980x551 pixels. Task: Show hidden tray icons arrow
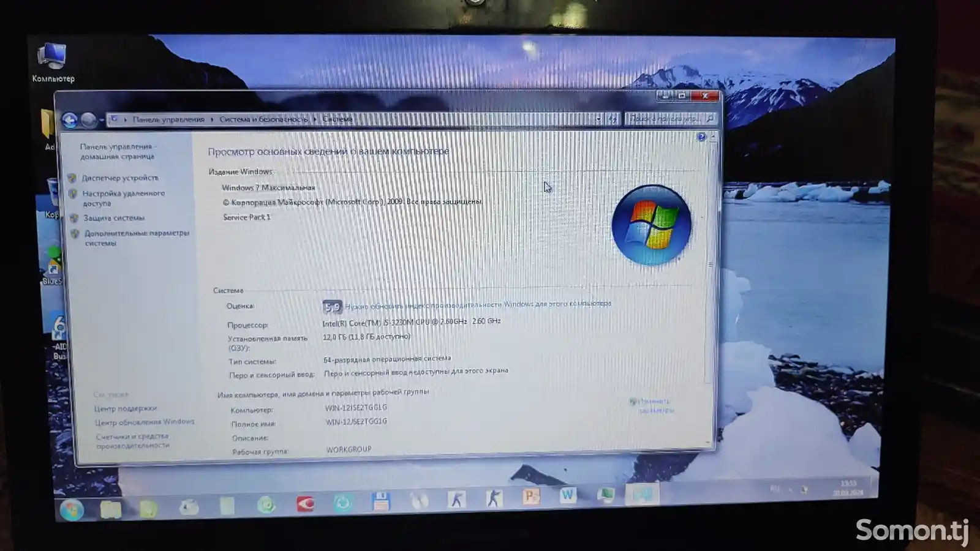coord(790,490)
